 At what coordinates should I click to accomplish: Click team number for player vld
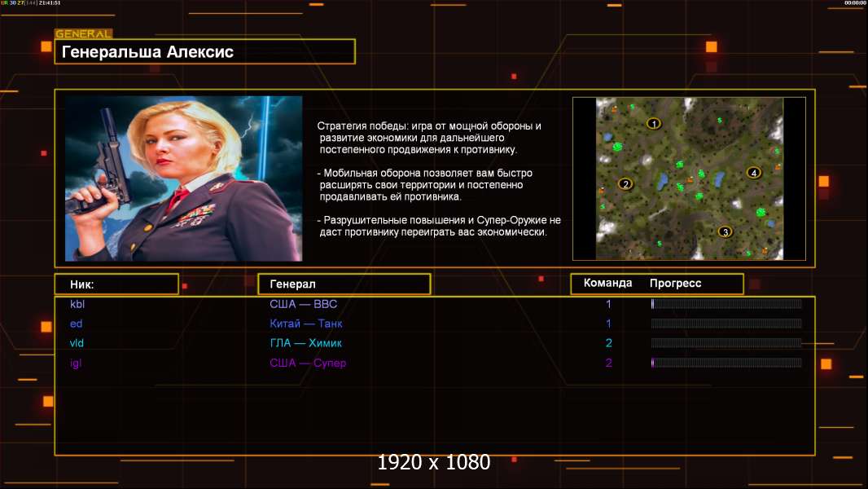[608, 343]
